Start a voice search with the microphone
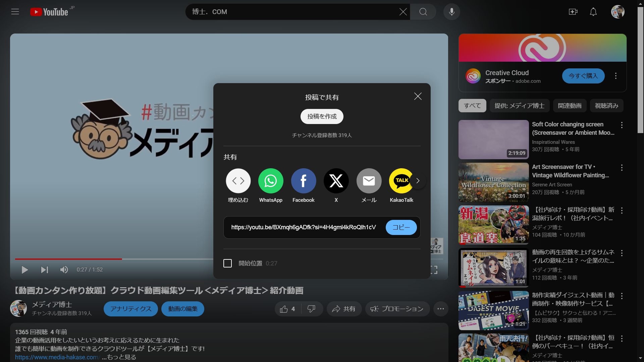 coord(451,12)
